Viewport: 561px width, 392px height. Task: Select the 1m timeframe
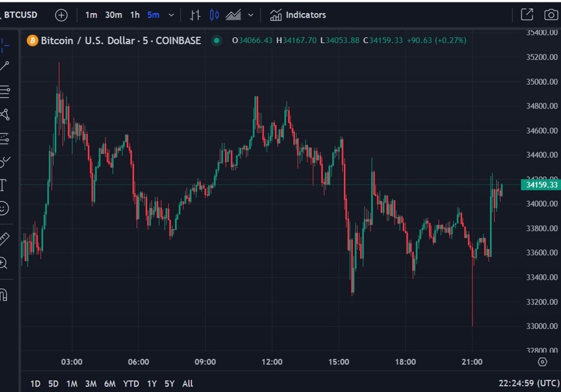coord(91,15)
